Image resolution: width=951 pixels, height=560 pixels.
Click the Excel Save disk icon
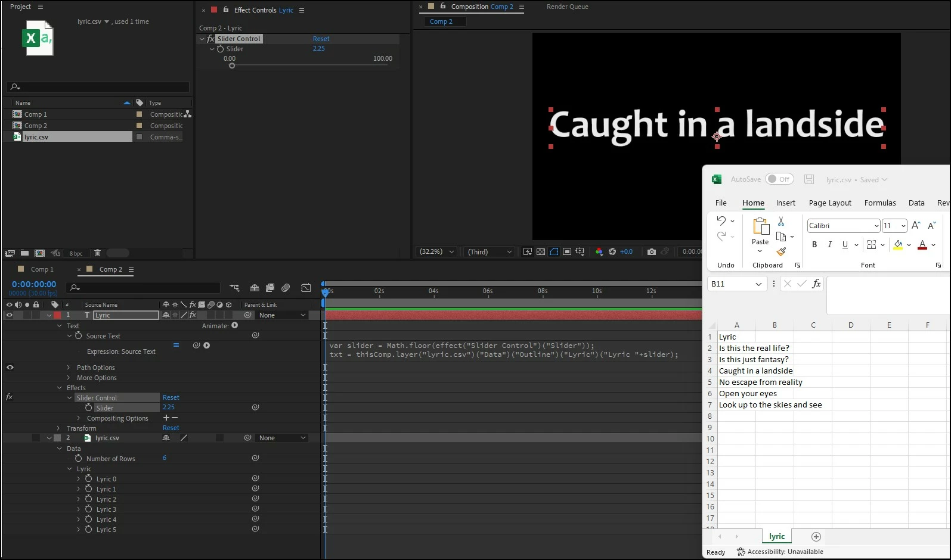pos(809,179)
